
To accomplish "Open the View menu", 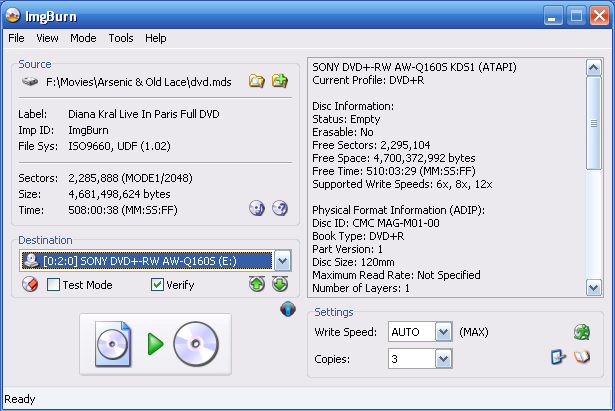I will [x=47, y=38].
